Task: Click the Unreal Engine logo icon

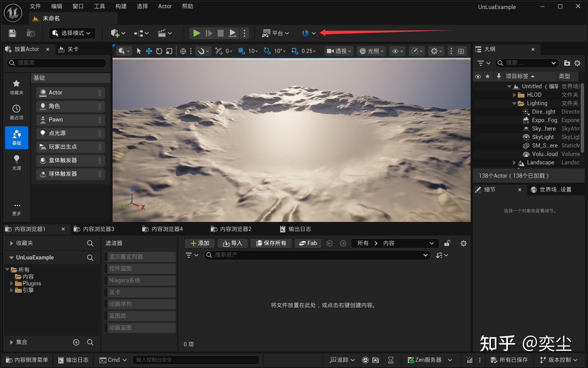Action: click(x=13, y=13)
